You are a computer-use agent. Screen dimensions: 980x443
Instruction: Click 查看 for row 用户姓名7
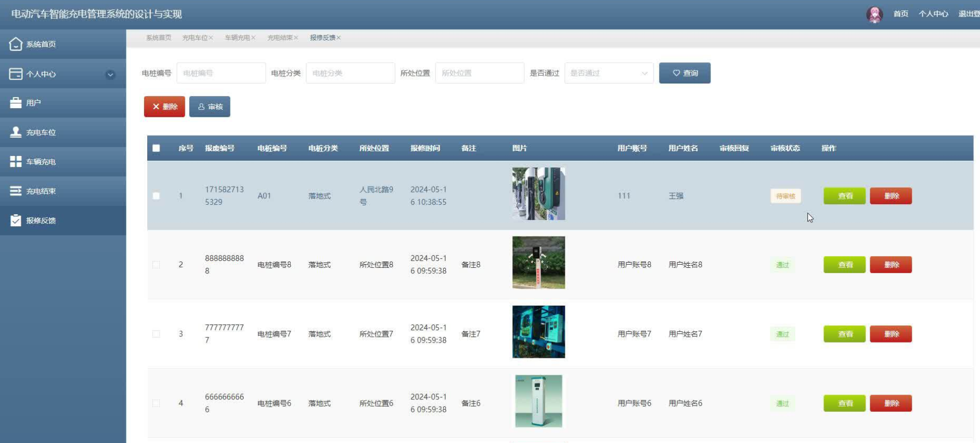click(x=845, y=334)
